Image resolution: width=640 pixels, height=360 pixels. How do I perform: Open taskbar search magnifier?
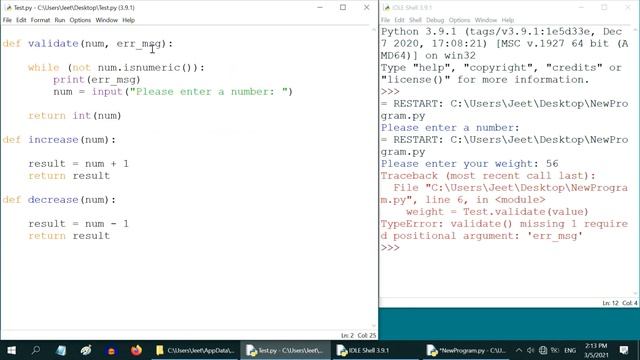(36, 350)
